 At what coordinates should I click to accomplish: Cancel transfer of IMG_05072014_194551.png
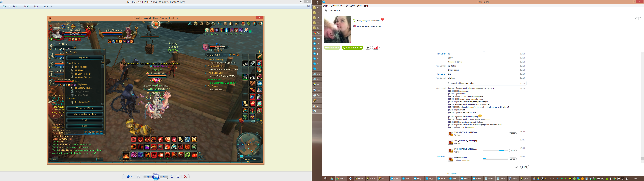513,150
